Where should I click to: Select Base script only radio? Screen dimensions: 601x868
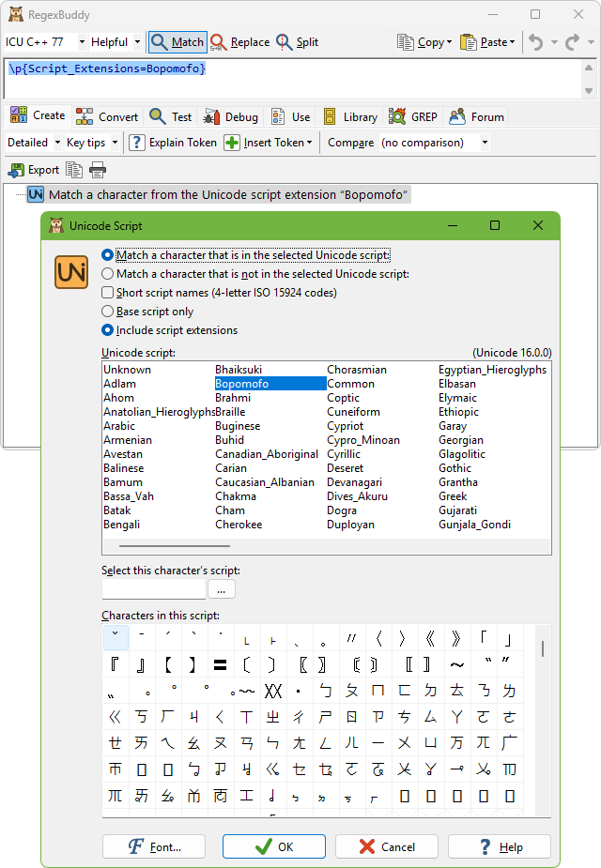pos(108,312)
